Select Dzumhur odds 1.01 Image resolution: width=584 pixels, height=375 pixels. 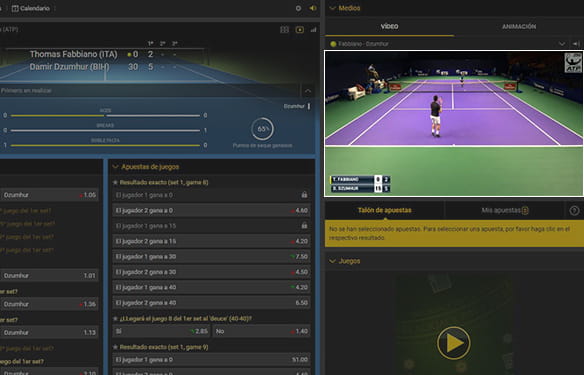49,276
